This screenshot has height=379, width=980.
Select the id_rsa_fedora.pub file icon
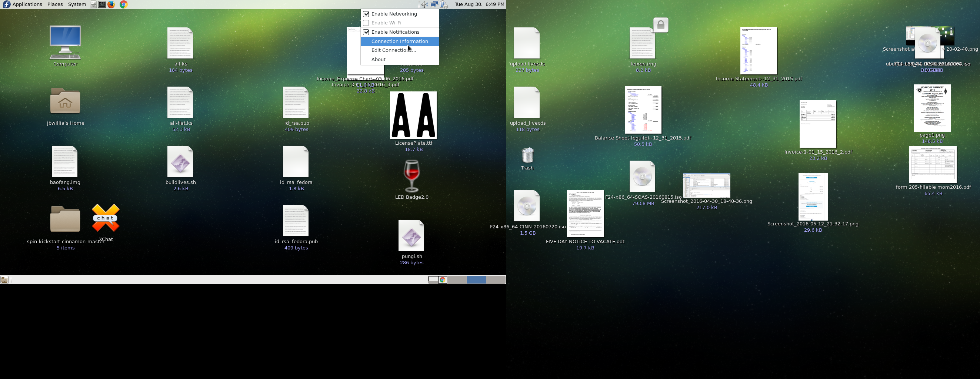click(296, 221)
